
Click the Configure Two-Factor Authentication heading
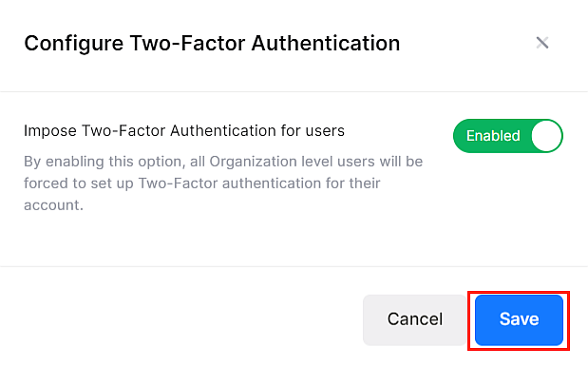(212, 44)
